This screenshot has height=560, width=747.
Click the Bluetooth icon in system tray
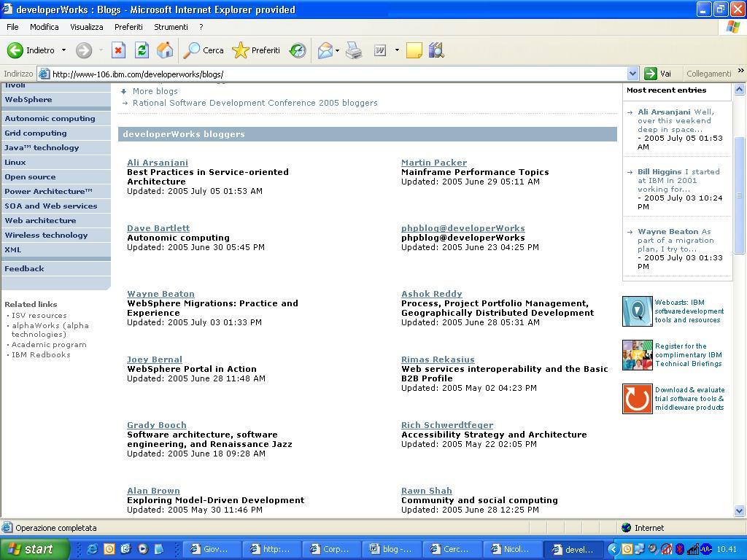tap(680, 549)
